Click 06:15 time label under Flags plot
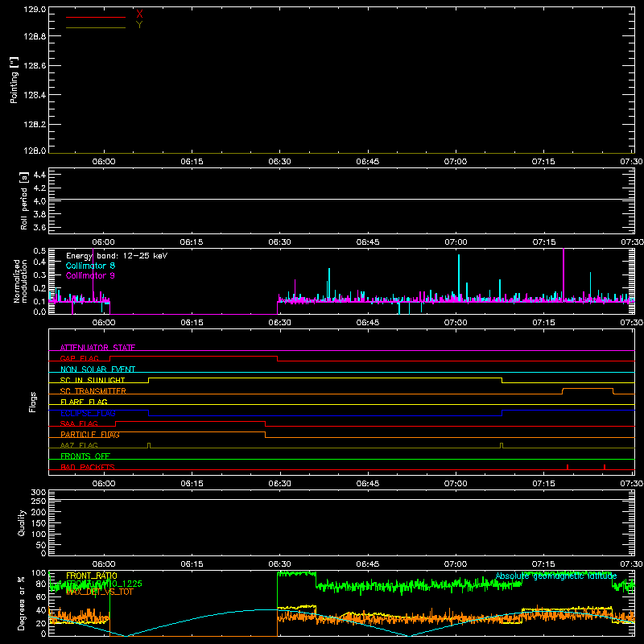The height and width of the screenshot is (644, 644). (x=192, y=484)
